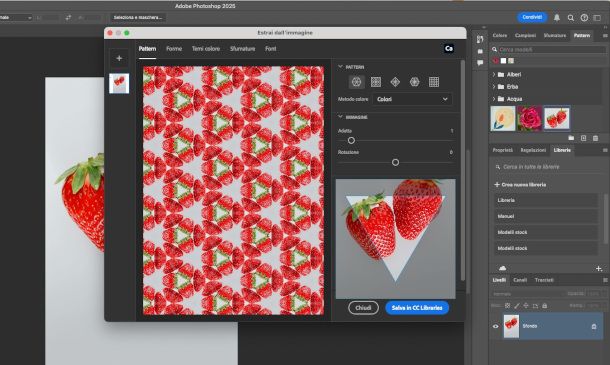Screen dimensions: 610x365
Task: Collapse the PATTERN section chevron
Action: [340, 67]
